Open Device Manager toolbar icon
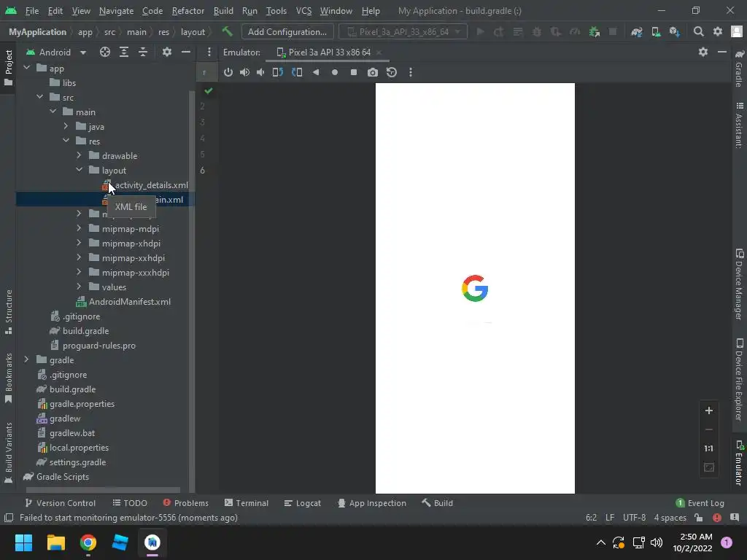This screenshot has height=560, width=747. coord(656,32)
